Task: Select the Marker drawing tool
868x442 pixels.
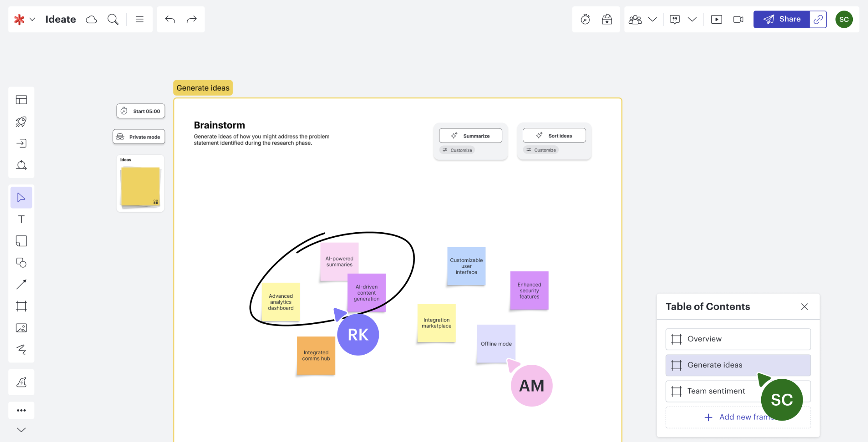Action: click(21, 350)
